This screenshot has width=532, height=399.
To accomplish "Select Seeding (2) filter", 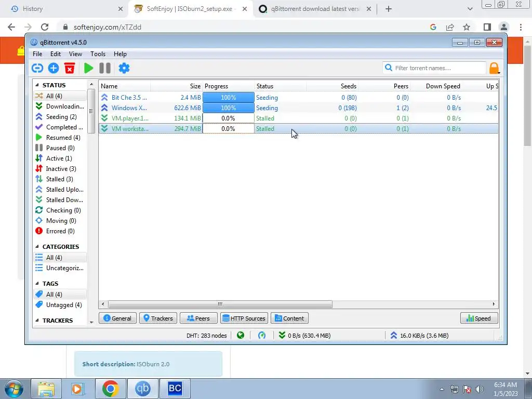I will pos(60,117).
